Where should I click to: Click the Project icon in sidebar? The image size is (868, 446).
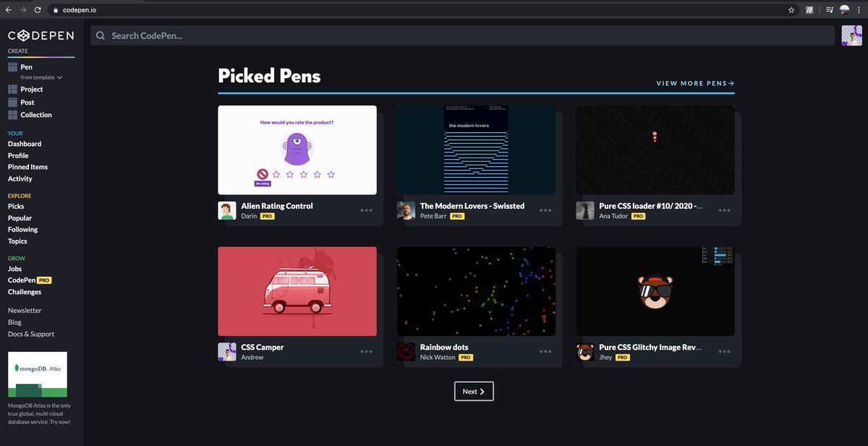pos(12,90)
